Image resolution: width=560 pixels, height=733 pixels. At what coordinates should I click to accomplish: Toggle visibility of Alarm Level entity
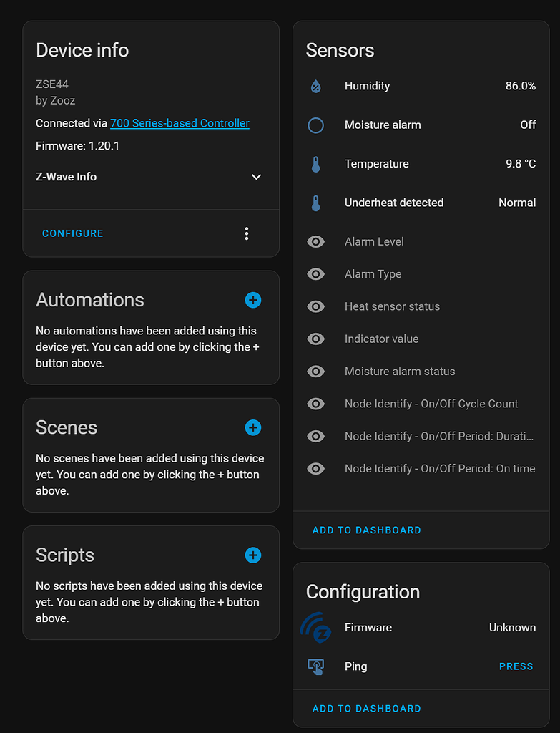click(315, 242)
